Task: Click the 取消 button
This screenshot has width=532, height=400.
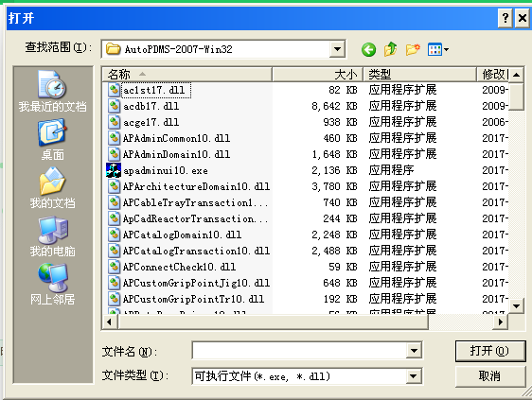Action: pos(490,376)
